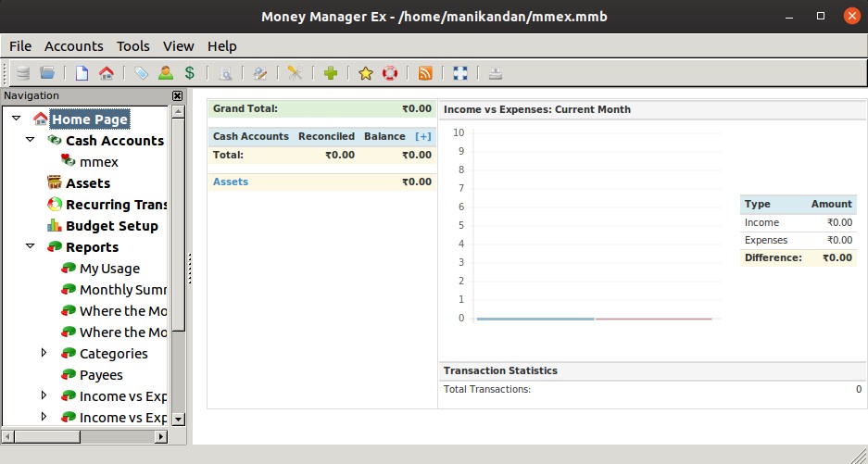Select Reports node in navigation tree

pos(92,247)
